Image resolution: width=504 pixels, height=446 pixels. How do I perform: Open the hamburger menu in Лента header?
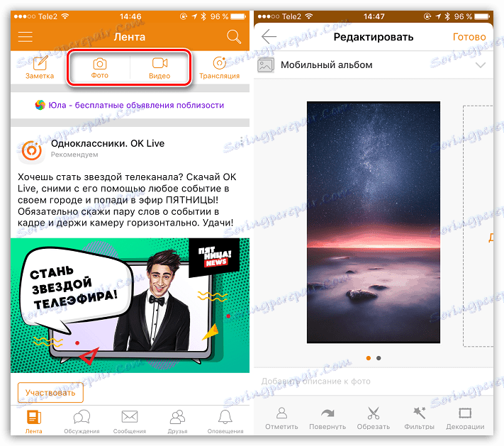pyautogui.click(x=25, y=37)
